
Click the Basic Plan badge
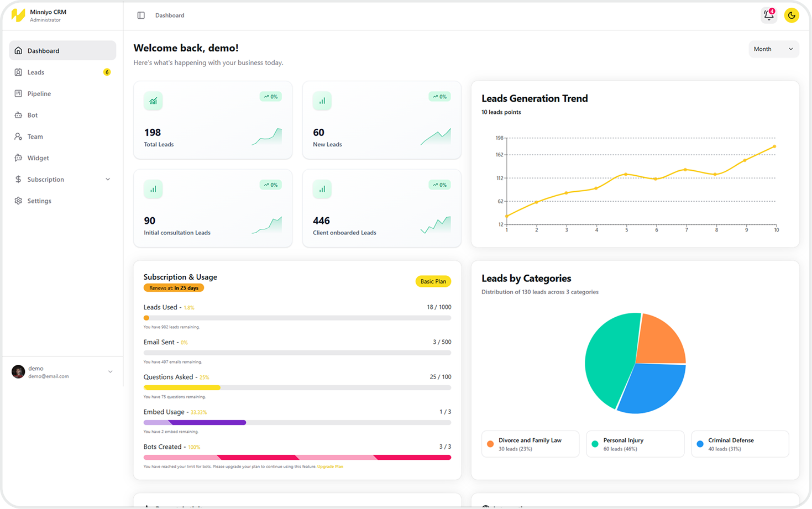pos(433,281)
